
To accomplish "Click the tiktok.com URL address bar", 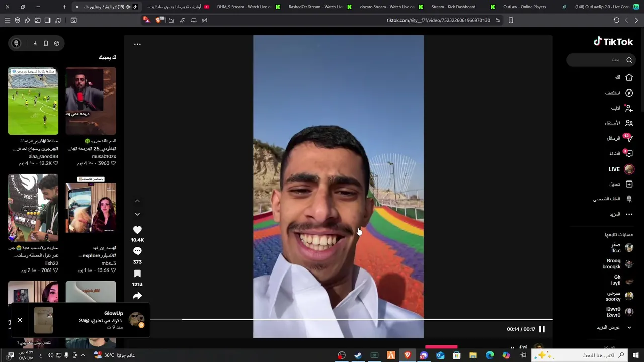I will [x=438, y=20].
